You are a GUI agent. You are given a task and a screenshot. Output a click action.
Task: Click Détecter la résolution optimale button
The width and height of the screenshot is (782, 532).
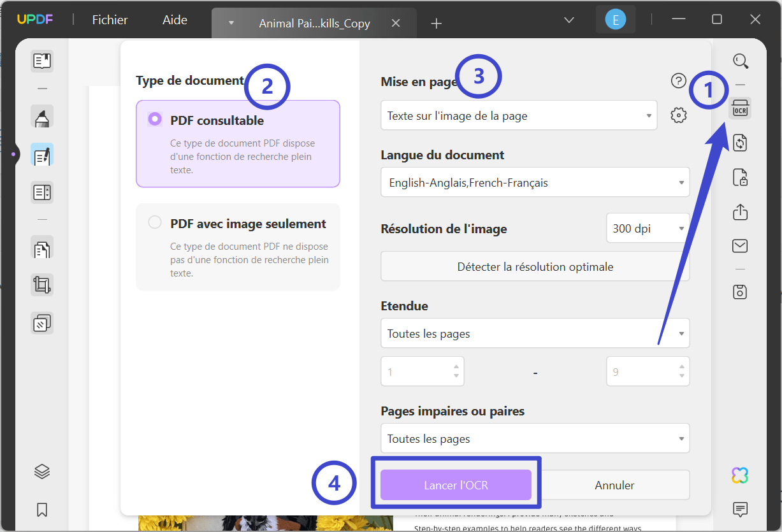click(x=535, y=266)
